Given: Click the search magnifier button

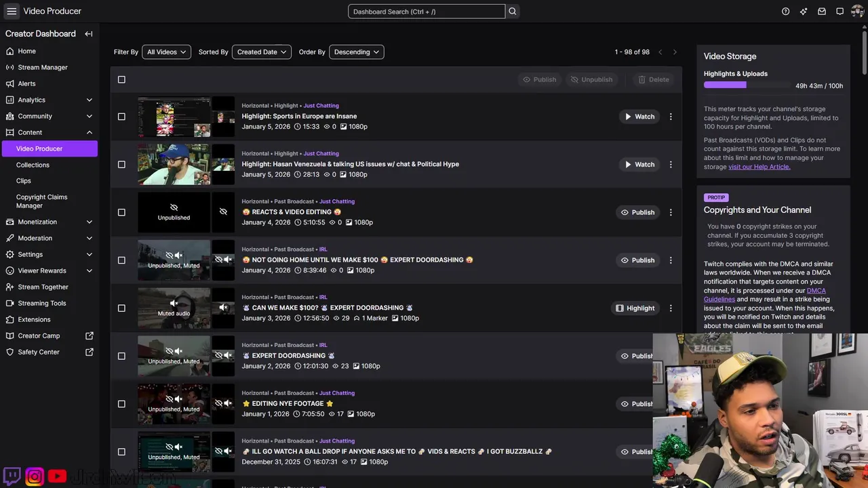Looking at the screenshot, I should point(513,12).
